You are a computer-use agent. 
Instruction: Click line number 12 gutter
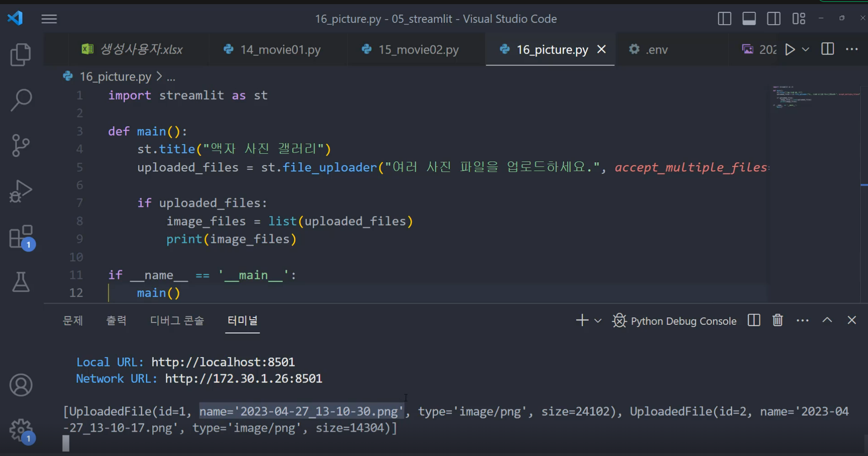pos(76,293)
